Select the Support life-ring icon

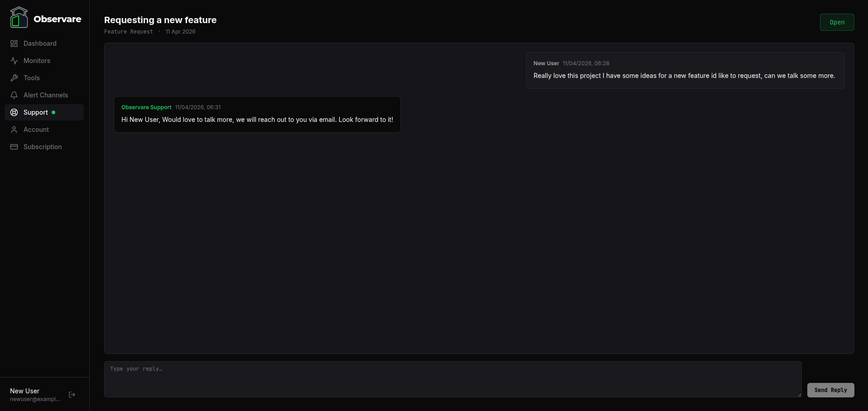(14, 112)
